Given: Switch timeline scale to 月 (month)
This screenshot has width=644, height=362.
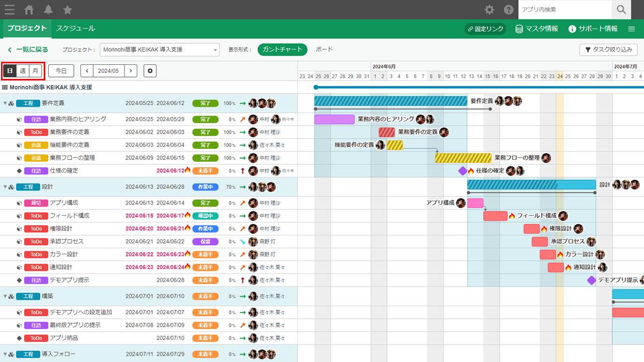Looking at the screenshot, I should click(x=35, y=71).
